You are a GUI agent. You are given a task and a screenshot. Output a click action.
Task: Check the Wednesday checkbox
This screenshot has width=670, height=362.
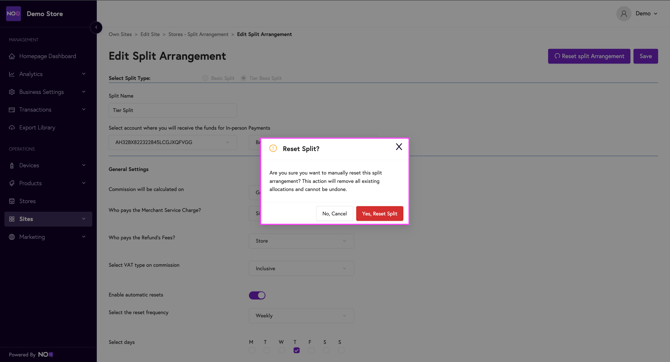click(282, 350)
